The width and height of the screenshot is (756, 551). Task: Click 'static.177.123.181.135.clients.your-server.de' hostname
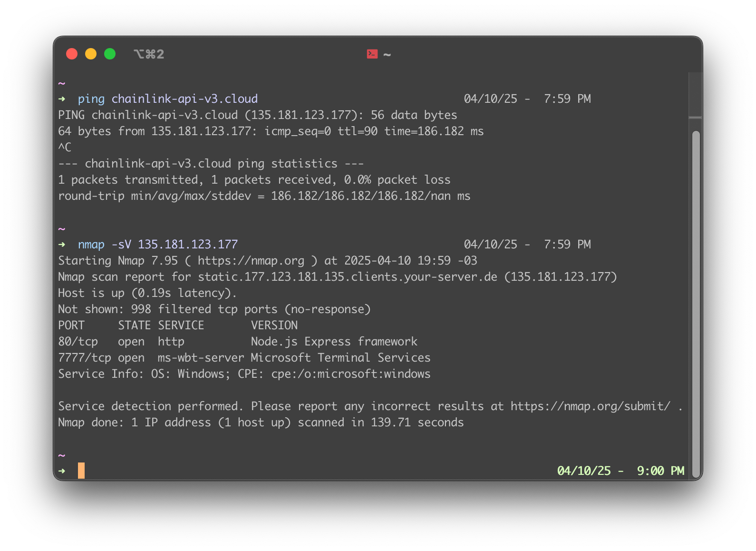(348, 277)
